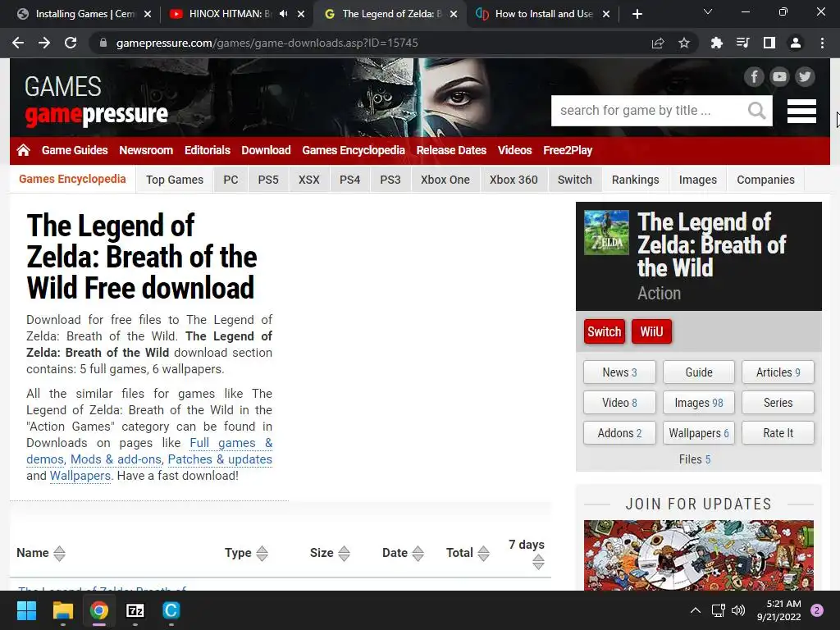This screenshot has height=630, width=840.
Task: Open a new browser tab
Action: 637,14
